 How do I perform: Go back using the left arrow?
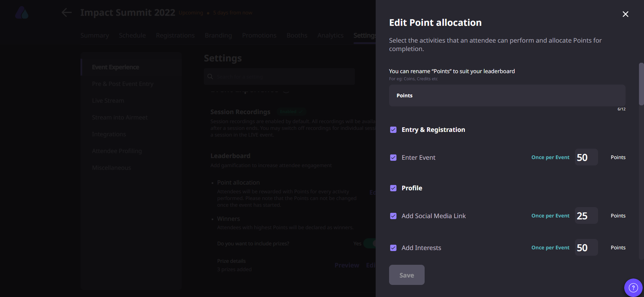tap(67, 13)
